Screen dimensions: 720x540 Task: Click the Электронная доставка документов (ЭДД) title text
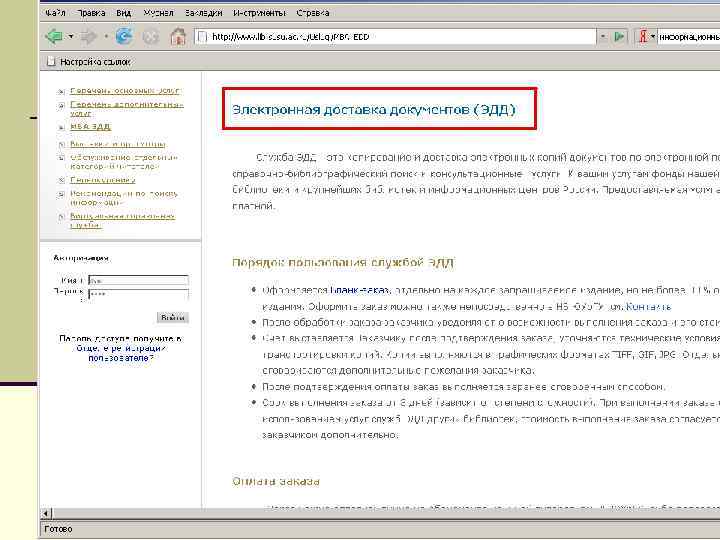click(x=374, y=110)
